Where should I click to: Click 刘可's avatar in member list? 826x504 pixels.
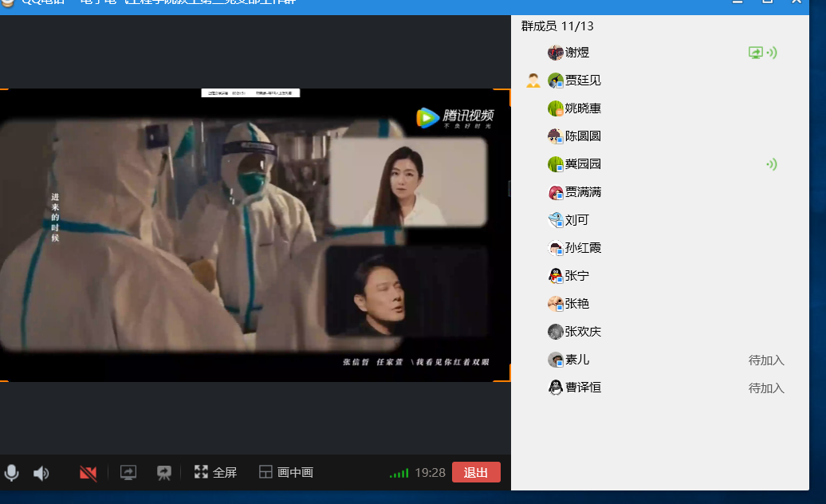[555, 220]
